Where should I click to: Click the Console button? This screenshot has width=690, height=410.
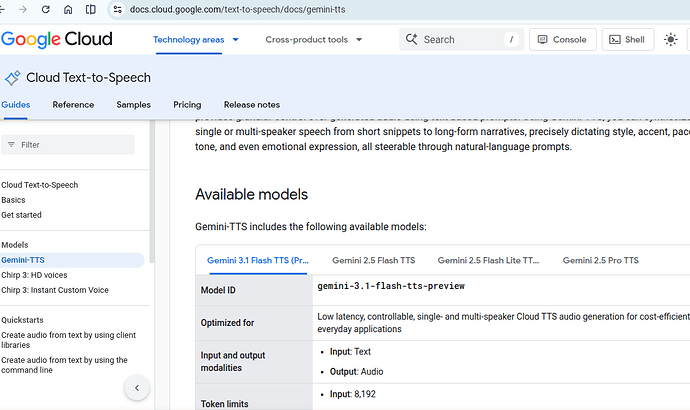coord(562,40)
